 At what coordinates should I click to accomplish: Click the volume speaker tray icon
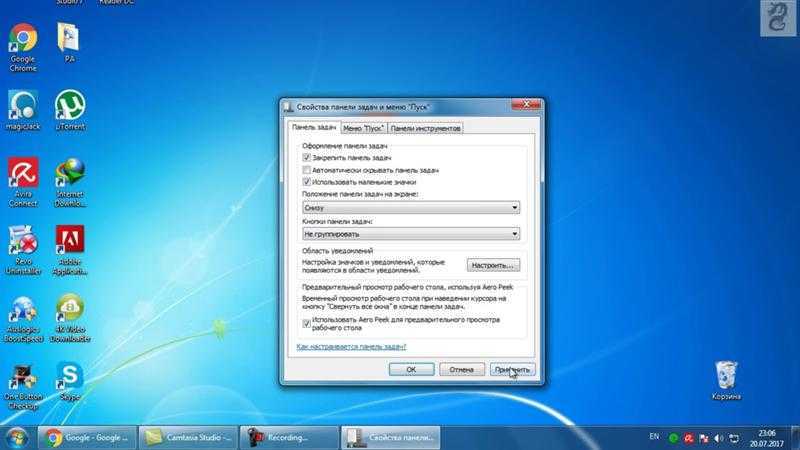click(x=719, y=438)
